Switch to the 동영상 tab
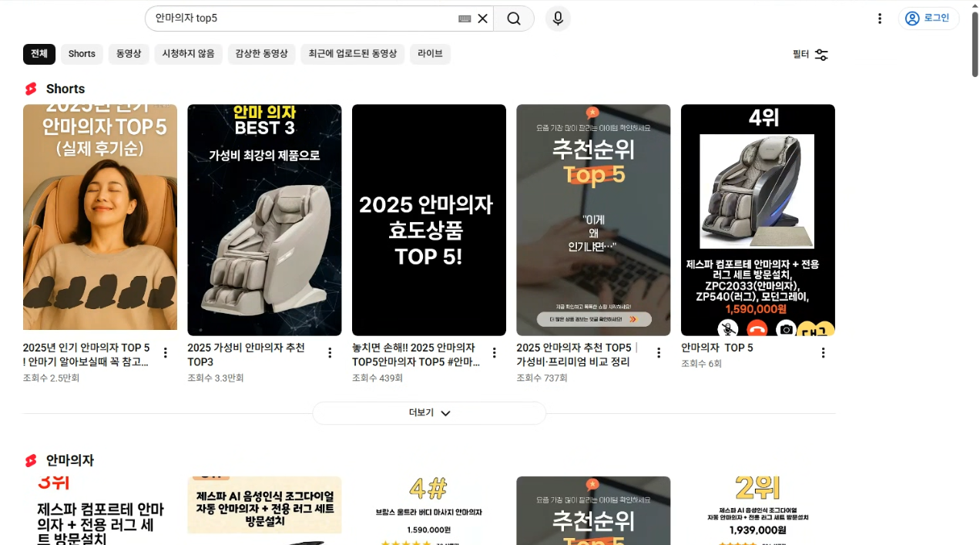Image resolution: width=980 pixels, height=545 pixels. (129, 54)
